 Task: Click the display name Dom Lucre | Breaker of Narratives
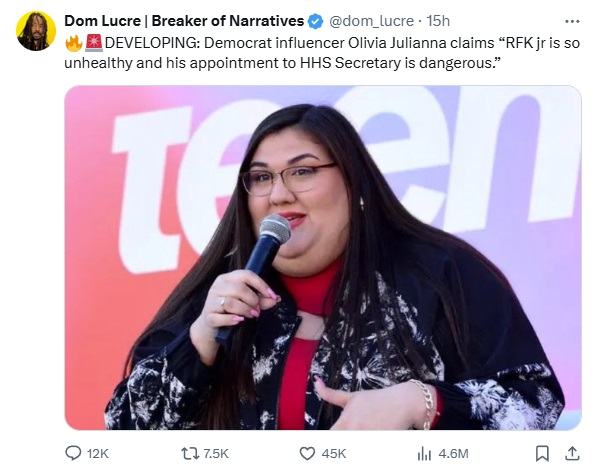(x=184, y=21)
